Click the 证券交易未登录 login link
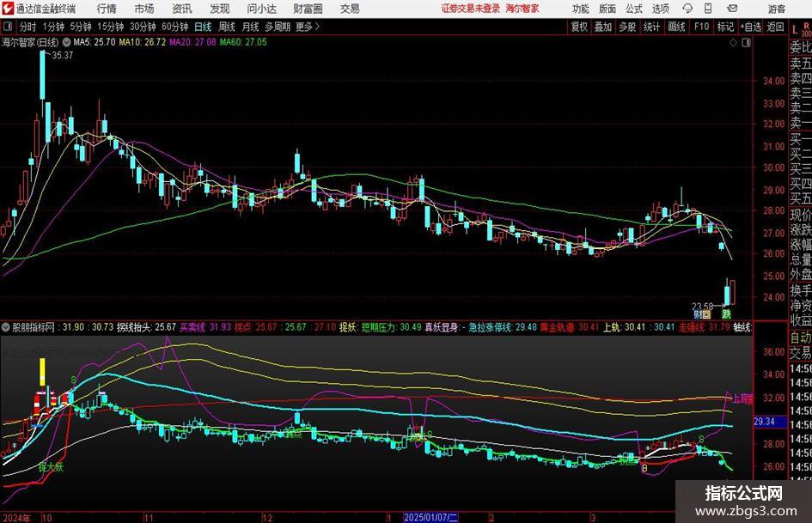812x523 pixels. point(471,9)
